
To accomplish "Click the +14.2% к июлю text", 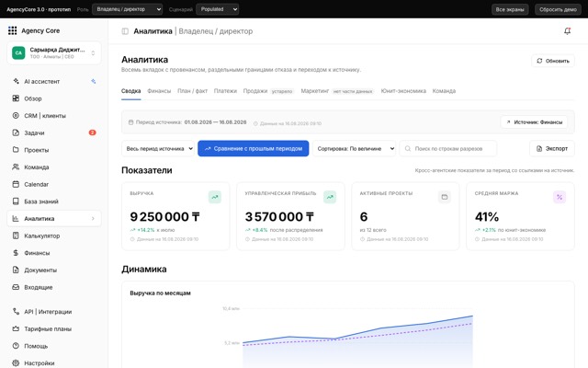I will (x=153, y=230).
